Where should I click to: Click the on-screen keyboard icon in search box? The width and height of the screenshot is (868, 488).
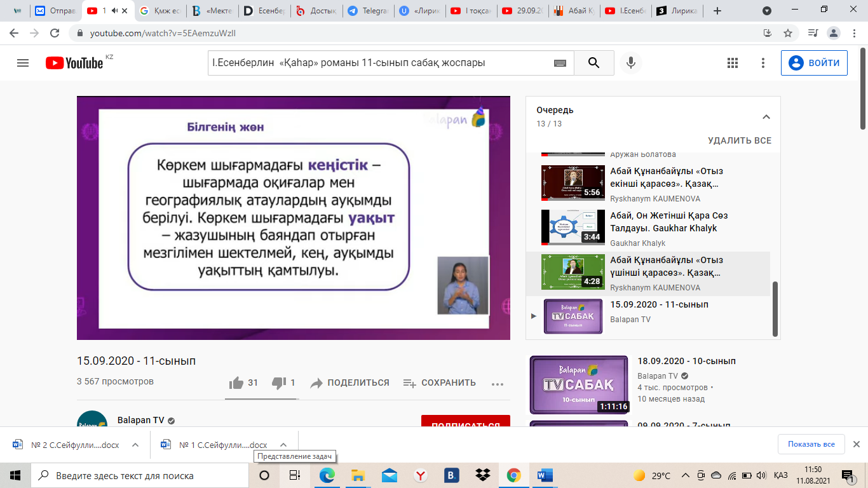pos(560,63)
